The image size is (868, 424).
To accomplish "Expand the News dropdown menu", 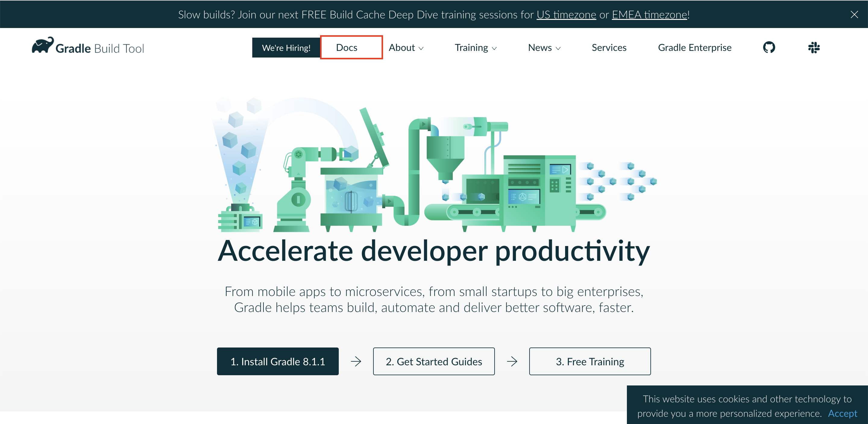I will [544, 48].
